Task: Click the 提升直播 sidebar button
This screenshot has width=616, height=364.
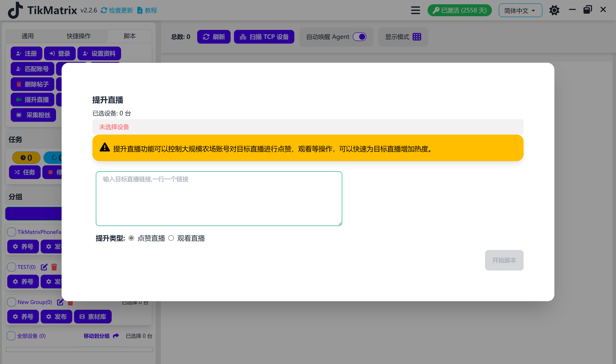Action: (33, 100)
